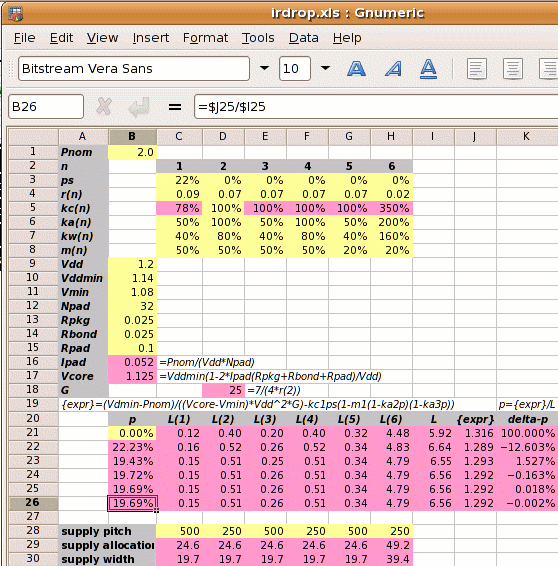Select the Rbond value cell 0.025
Screen dimensions: 558x566
[x=132, y=334]
